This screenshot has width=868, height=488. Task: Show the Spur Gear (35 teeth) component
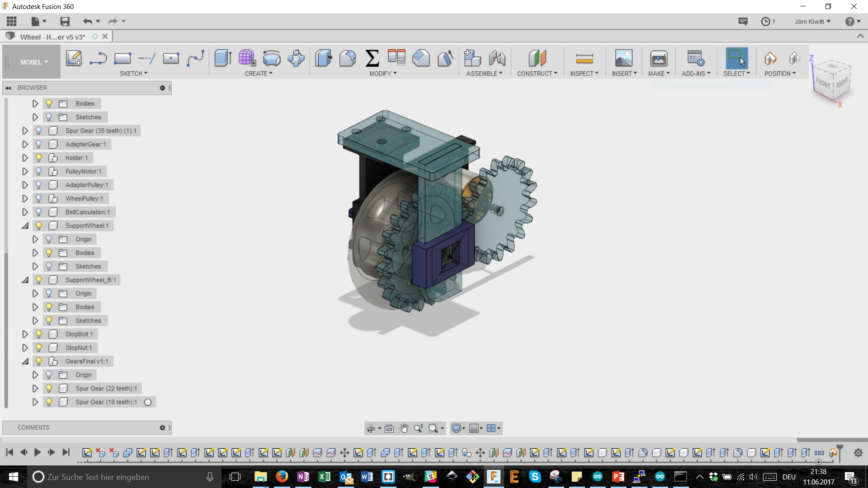(39, 131)
